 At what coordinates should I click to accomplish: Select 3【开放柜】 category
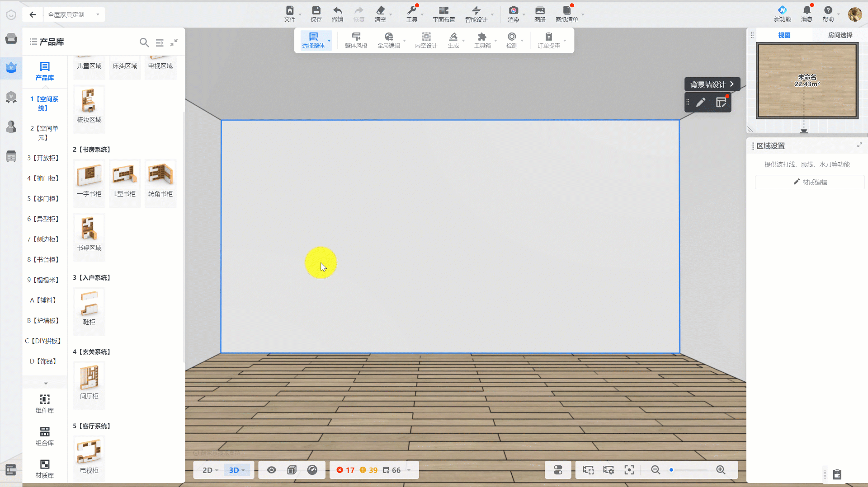point(43,158)
